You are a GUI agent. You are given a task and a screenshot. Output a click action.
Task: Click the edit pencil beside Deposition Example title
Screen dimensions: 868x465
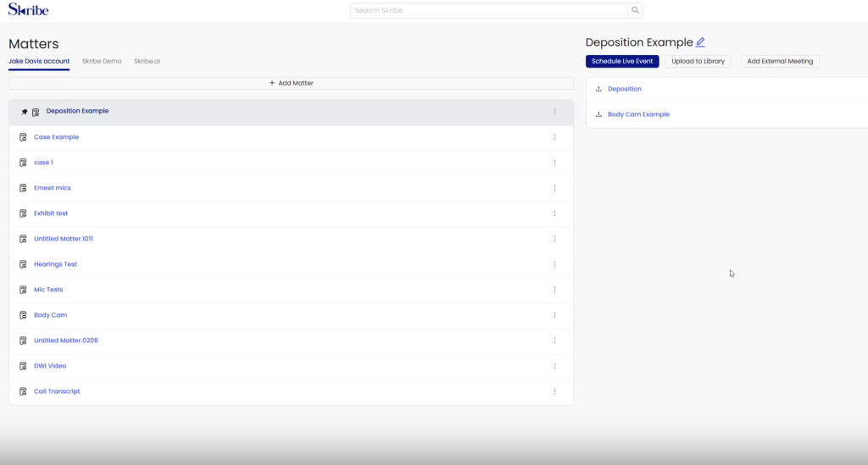tap(700, 42)
